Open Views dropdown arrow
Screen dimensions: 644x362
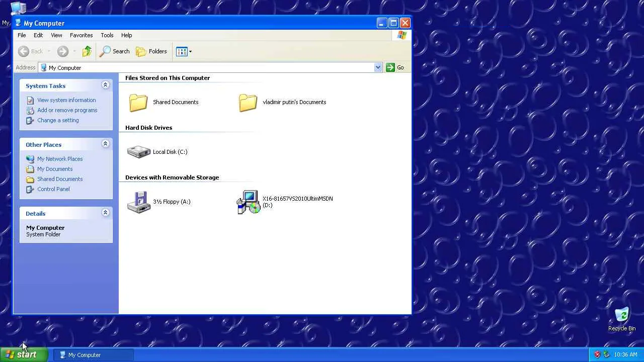[x=190, y=51]
